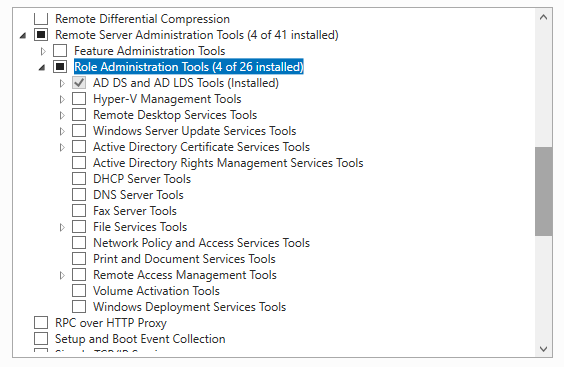Select the Fax Server Tools label

pyautogui.click(x=135, y=211)
